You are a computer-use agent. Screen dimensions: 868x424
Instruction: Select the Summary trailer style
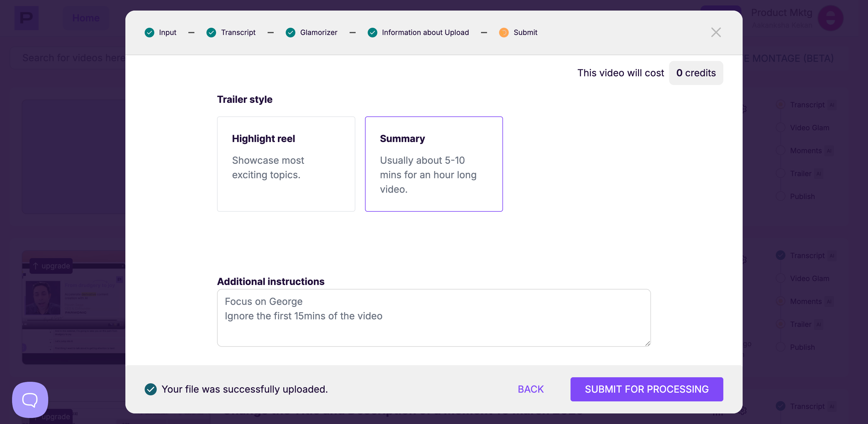click(433, 164)
